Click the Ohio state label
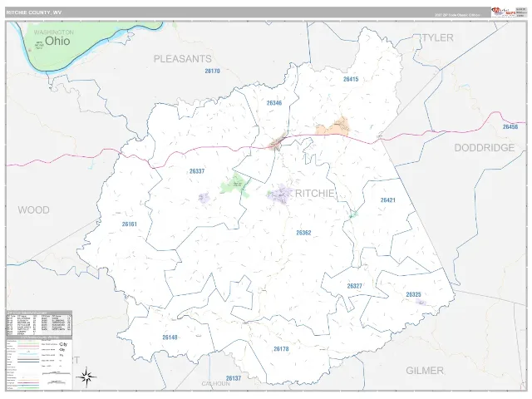532x399 pixels. point(57,41)
